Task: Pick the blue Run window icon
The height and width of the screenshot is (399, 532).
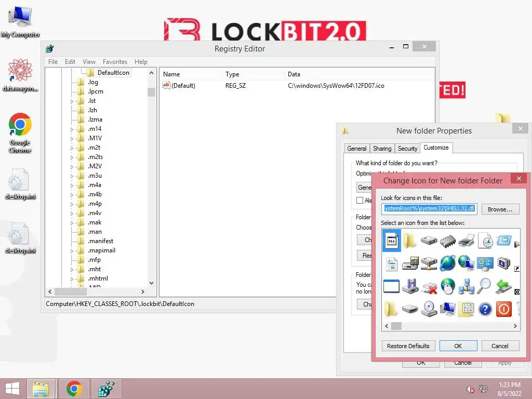Action: (x=504, y=241)
